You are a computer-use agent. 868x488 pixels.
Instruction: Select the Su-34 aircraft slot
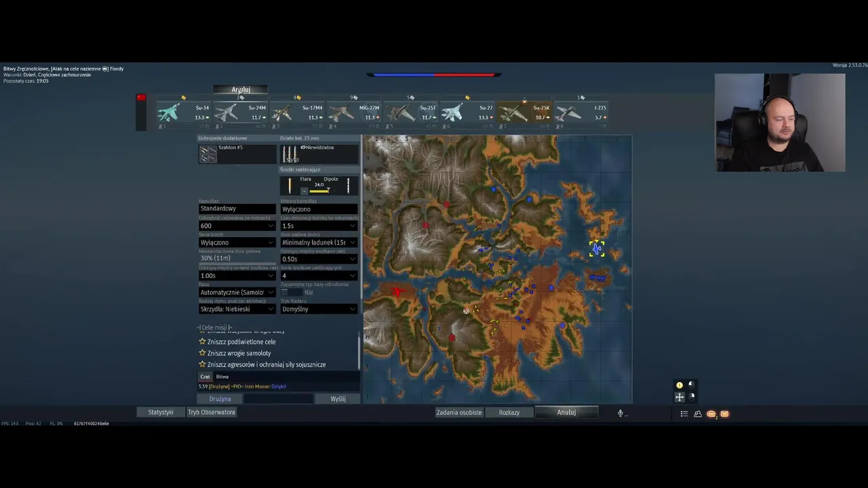point(183,113)
